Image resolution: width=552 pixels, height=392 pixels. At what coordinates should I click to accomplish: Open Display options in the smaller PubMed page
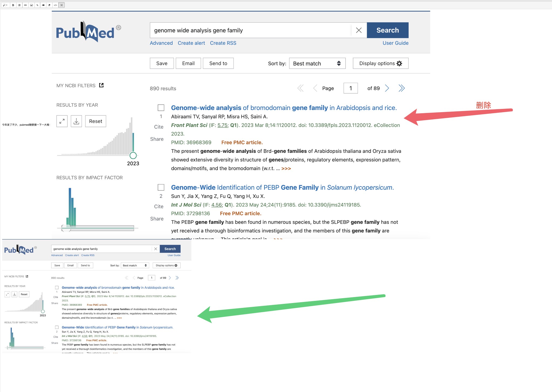pos(167,266)
